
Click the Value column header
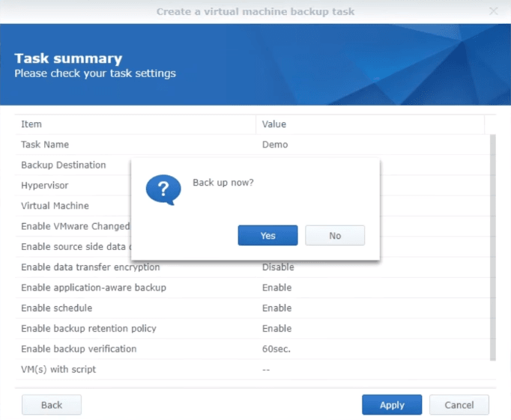[370, 124]
